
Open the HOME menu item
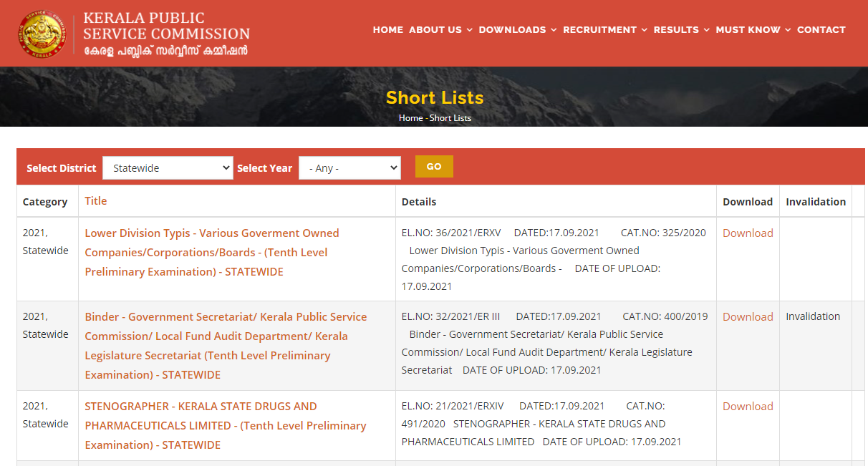(388, 29)
